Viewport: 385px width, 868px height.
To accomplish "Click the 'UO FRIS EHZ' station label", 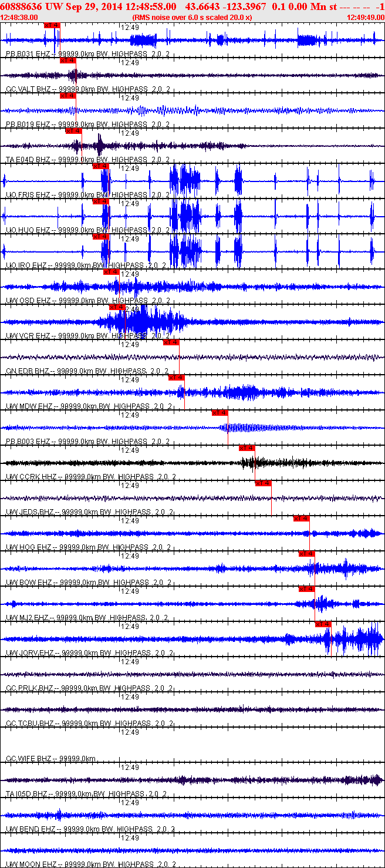I will 28,195.
